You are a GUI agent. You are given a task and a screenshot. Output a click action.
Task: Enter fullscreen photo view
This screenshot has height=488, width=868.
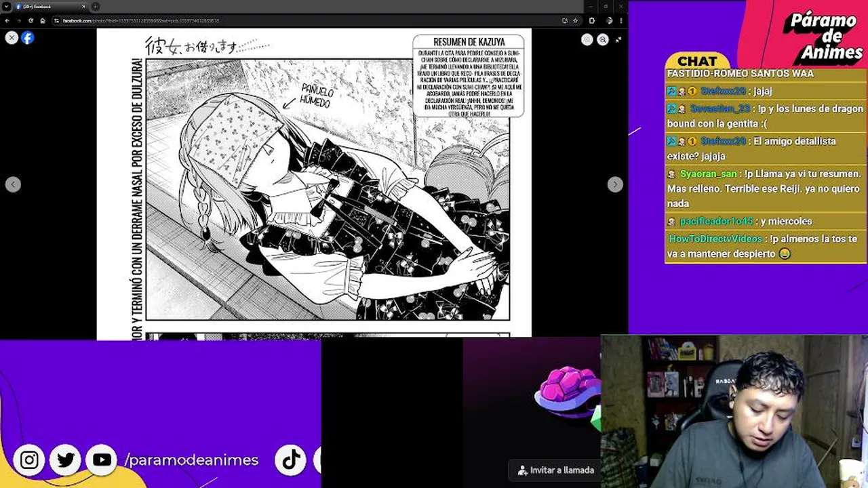point(618,40)
